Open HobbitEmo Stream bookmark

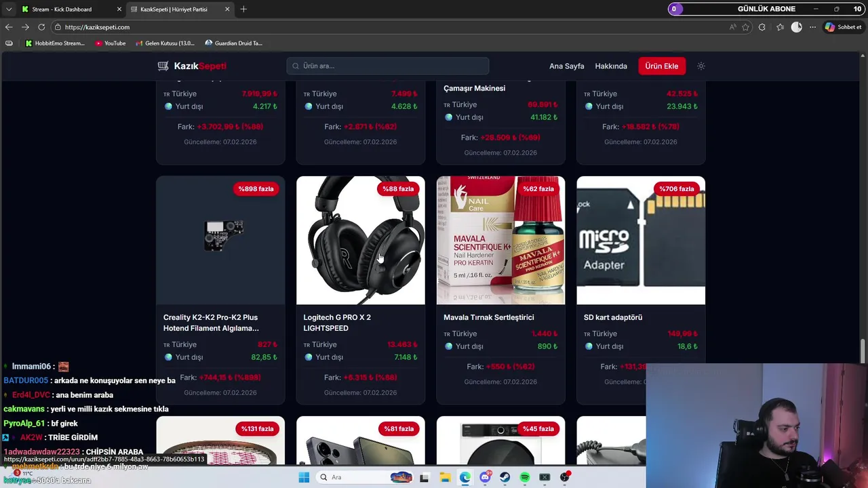point(55,43)
